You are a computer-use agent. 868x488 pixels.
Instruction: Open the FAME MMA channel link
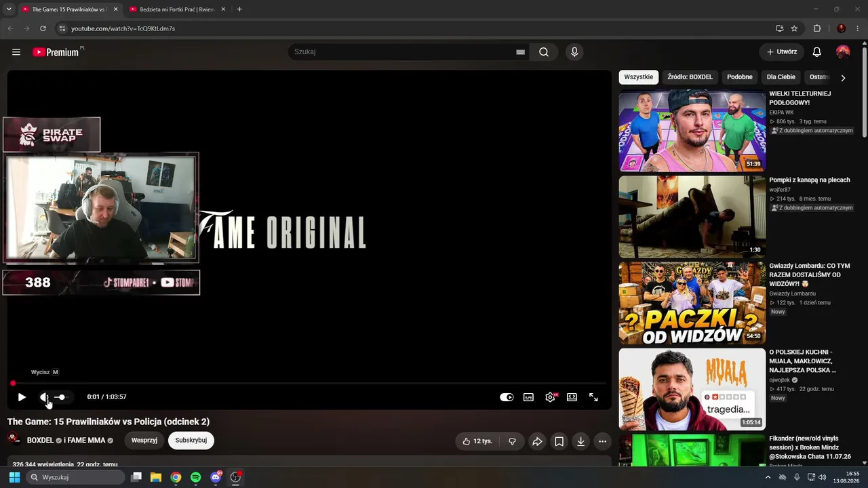87,441
